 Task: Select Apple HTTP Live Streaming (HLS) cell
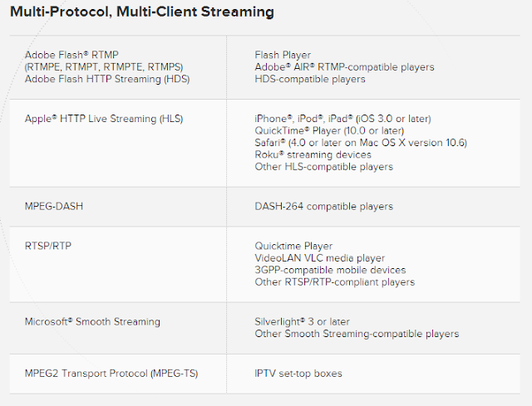[118, 143]
